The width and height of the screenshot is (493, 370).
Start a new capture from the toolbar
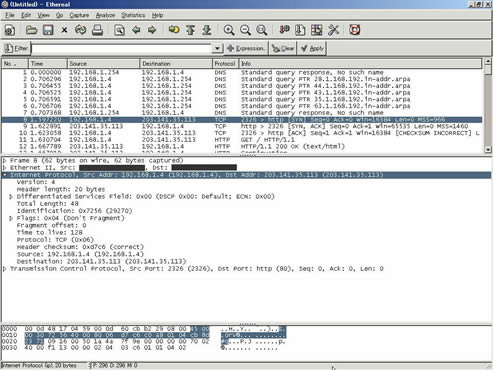click(x=10, y=30)
